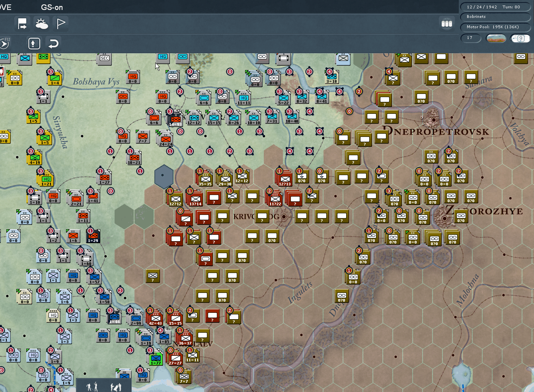
Task: Click the pill showing value 17
Action: pos(471,38)
